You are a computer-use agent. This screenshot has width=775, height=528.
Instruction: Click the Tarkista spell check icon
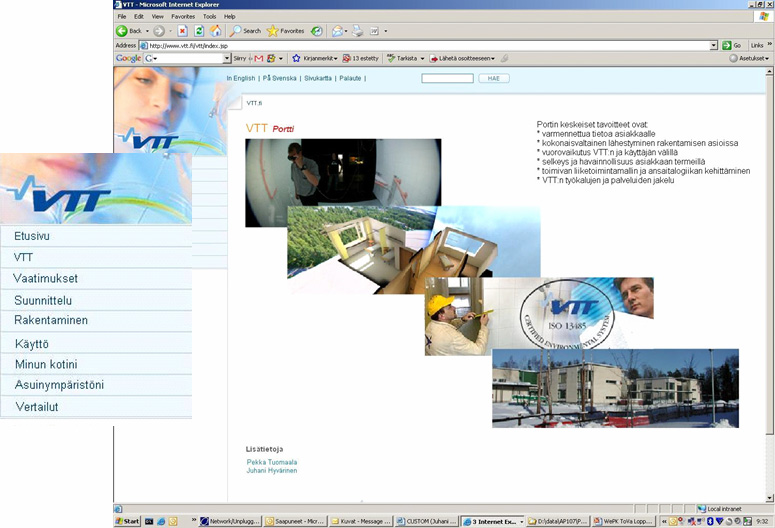pyautogui.click(x=391, y=58)
